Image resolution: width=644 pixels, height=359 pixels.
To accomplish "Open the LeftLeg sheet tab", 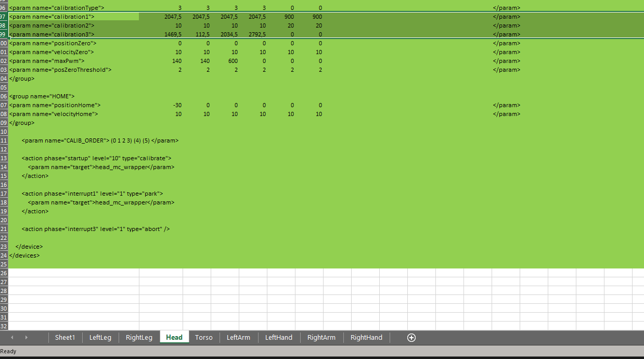I will [x=100, y=338].
